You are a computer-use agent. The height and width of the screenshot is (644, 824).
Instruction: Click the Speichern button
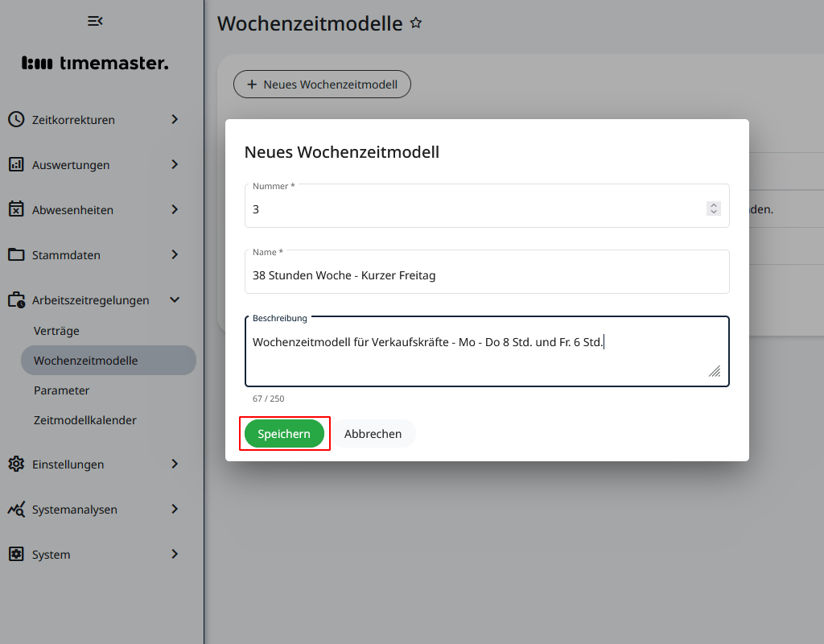click(x=284, y=433)
